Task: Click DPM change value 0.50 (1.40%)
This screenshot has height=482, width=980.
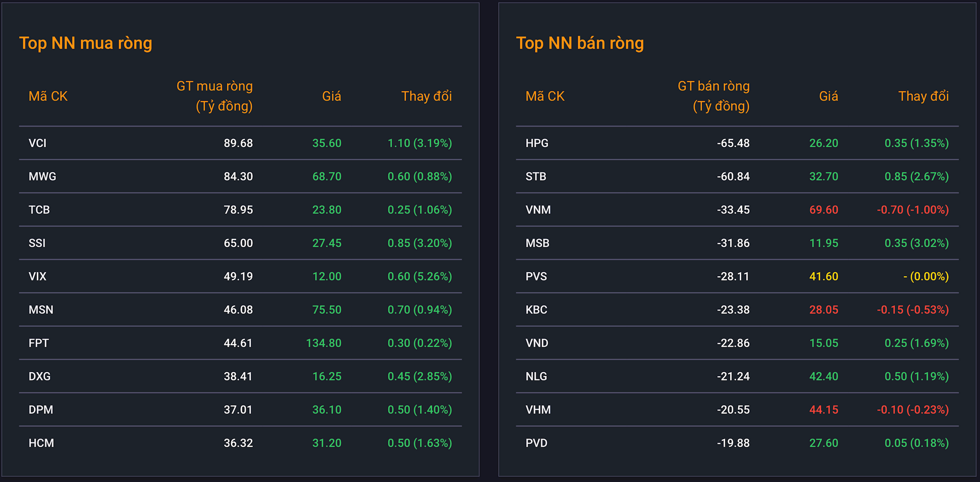Action: click(x=420, y=409)
